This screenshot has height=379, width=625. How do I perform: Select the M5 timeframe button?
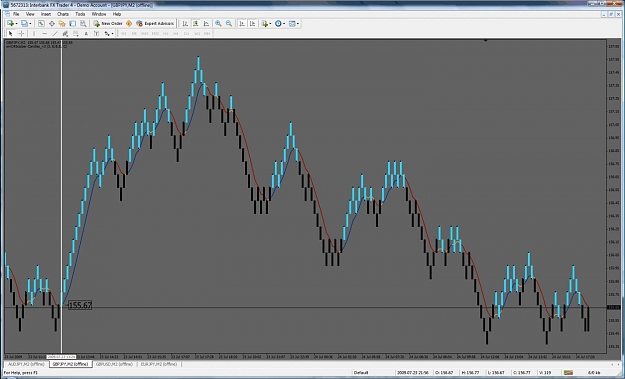(x=134, y=33)
